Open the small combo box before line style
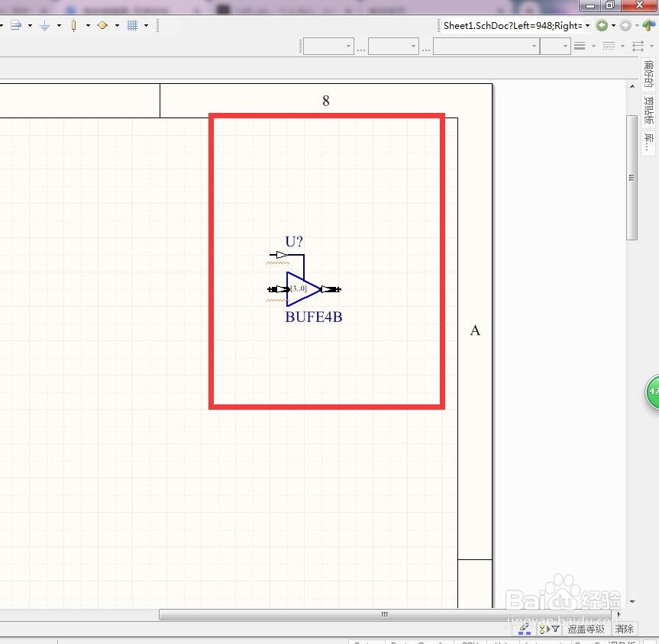659x644 pixels. pyautogui.click(x=555, y=47)
